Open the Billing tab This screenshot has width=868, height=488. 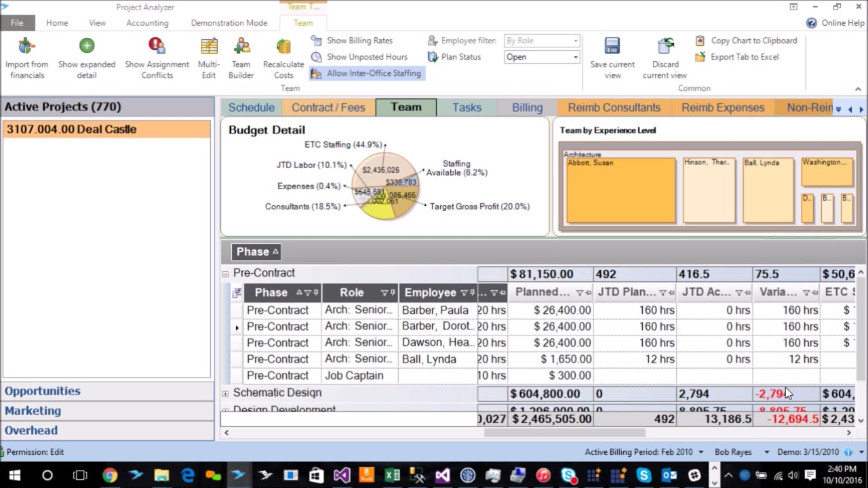click(527, 108)
